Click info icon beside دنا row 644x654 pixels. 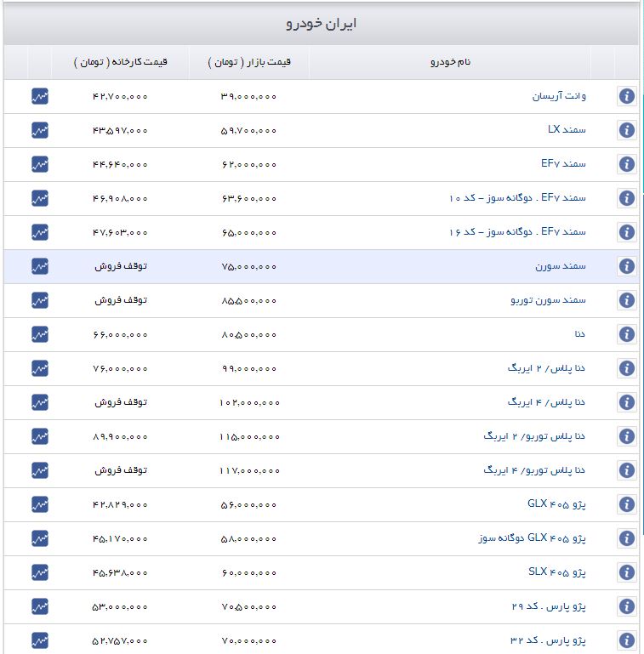[626, 334]
